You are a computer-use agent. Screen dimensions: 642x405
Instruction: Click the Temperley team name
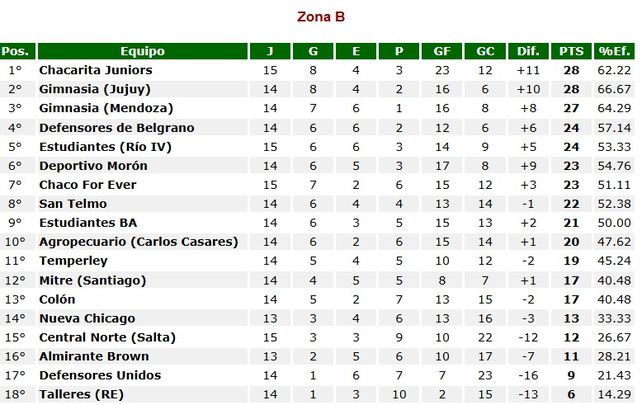click(x=71, y=261)
